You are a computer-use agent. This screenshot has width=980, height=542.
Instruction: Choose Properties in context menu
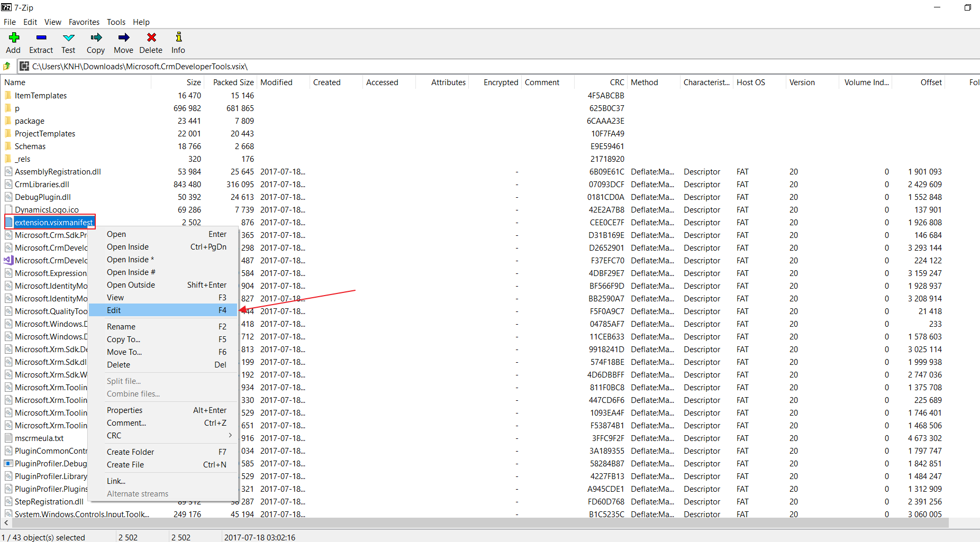coord(163,410)
